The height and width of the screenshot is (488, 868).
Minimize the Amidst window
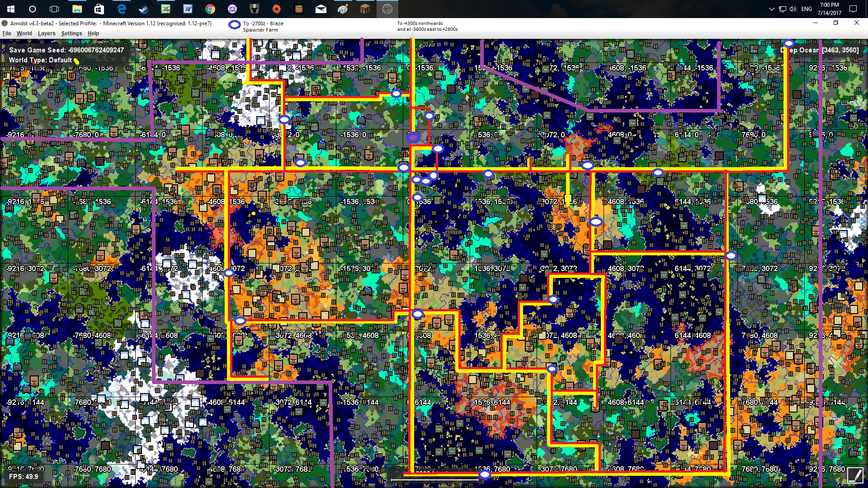pos(816,23)
